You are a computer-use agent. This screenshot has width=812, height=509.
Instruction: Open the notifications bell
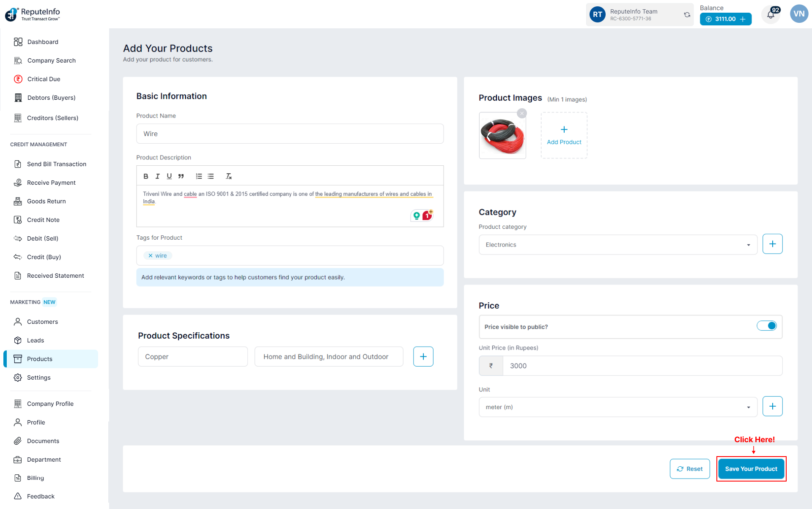coord(771,15)
